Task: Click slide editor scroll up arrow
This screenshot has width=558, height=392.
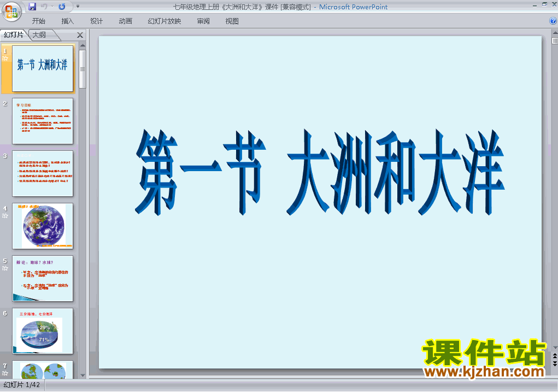Action: [x=555, y=33]
